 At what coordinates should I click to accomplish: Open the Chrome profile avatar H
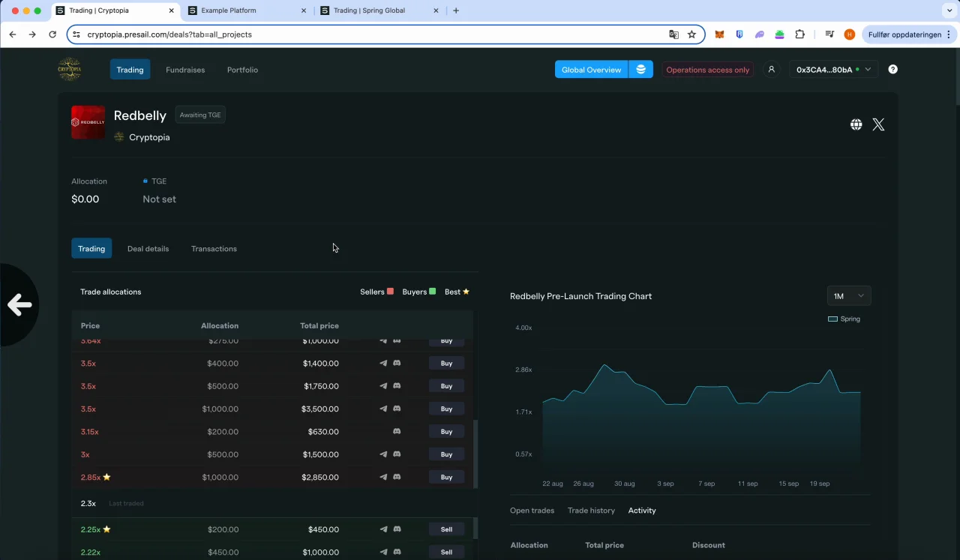click(850, 34)
